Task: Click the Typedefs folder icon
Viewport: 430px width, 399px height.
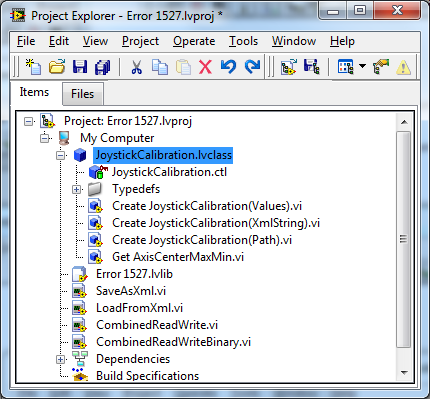Action: tap(95, 189)
